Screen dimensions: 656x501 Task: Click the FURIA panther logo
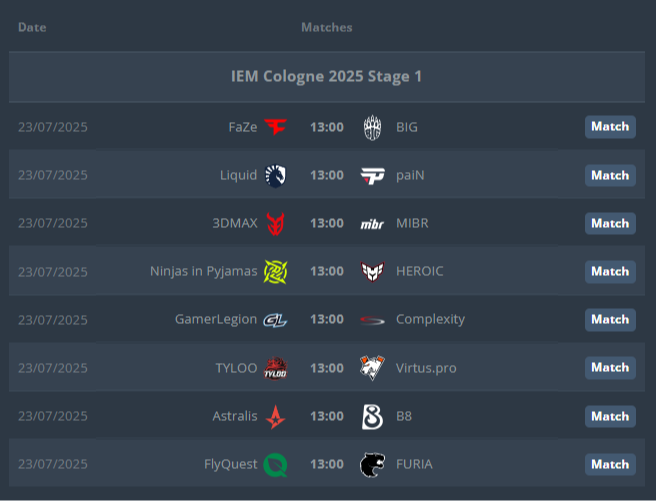372,464
